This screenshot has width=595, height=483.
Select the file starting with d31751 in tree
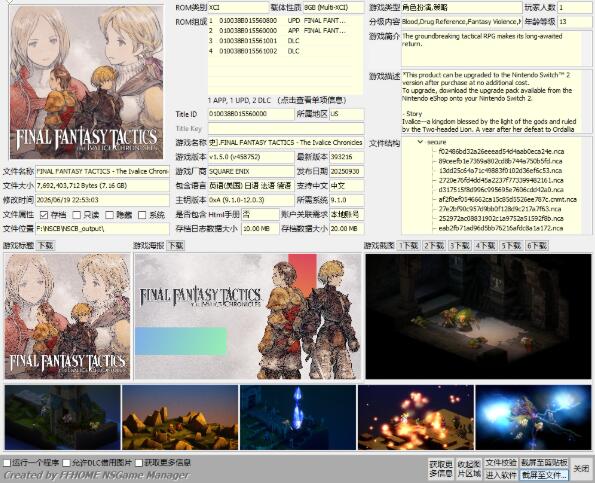tap(500, 190)
